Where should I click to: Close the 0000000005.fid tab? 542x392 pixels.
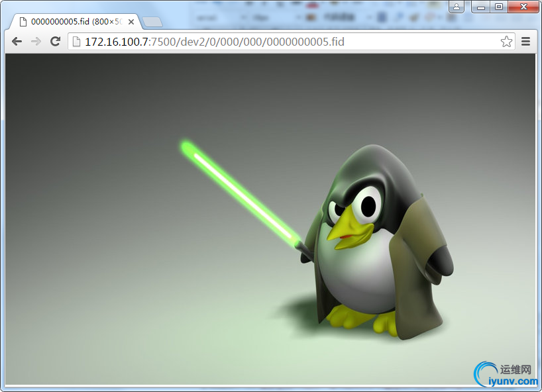point(131,22)
